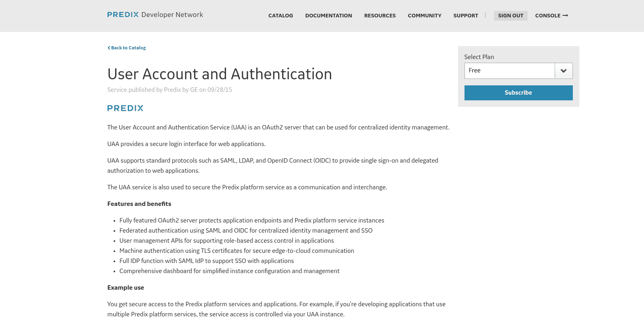Click paragraph 'You get secure access to the Predix'

(277, 309)
